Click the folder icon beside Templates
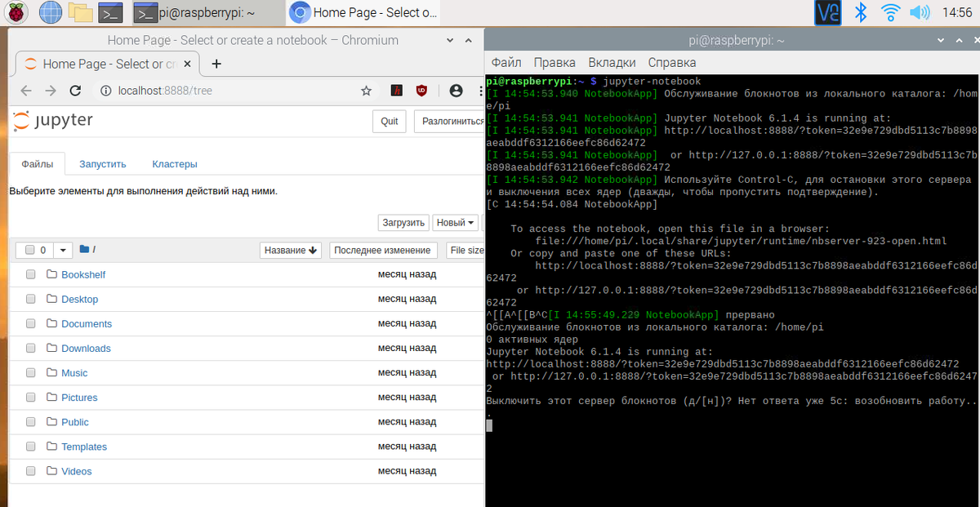Screen dimensions: 980x507 point(52,447)
